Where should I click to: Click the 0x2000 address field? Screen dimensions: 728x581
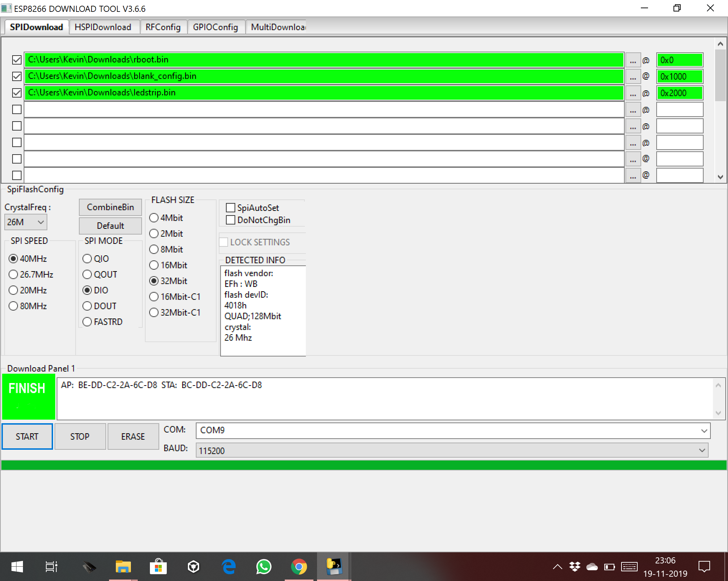[679, 93]
